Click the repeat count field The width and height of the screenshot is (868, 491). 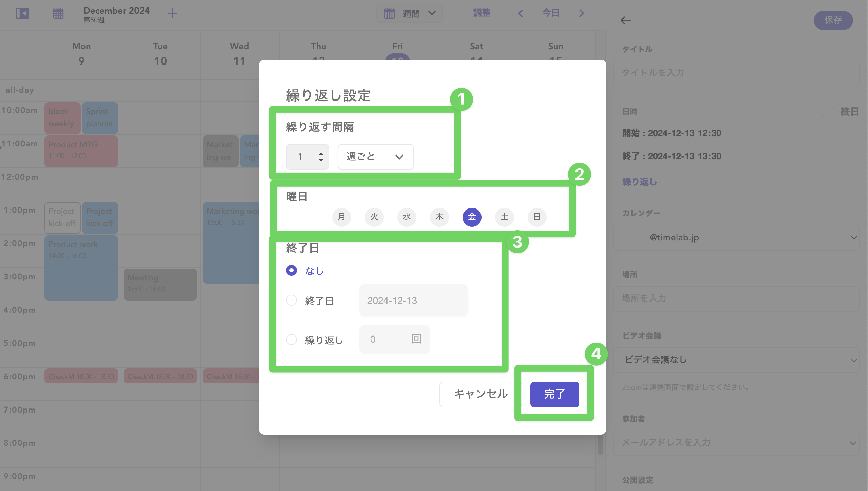394,339
